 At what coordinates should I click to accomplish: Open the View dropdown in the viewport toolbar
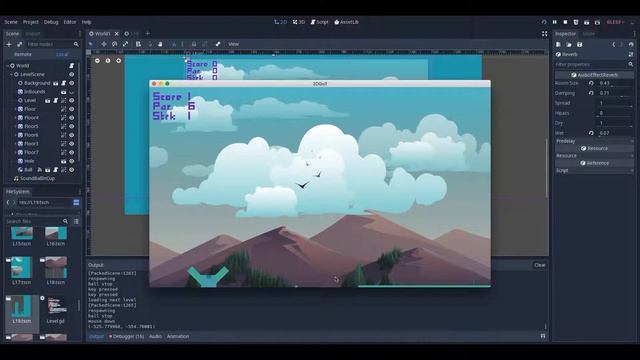point(233,44)
